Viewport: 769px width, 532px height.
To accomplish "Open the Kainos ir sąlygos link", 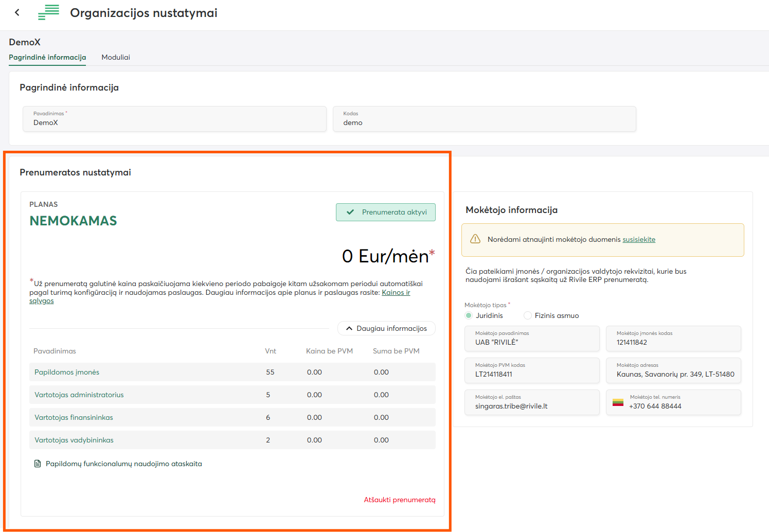I will pos(396,292).
